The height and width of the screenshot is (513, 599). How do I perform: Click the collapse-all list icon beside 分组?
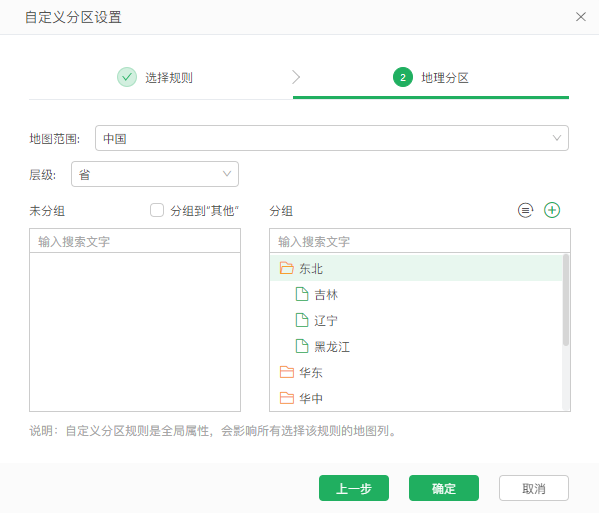click(x=525, y=210)
